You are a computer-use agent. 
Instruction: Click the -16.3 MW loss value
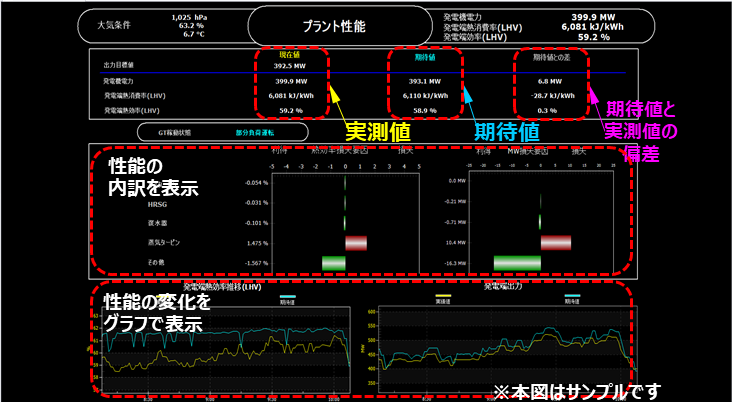pos(455,263)
